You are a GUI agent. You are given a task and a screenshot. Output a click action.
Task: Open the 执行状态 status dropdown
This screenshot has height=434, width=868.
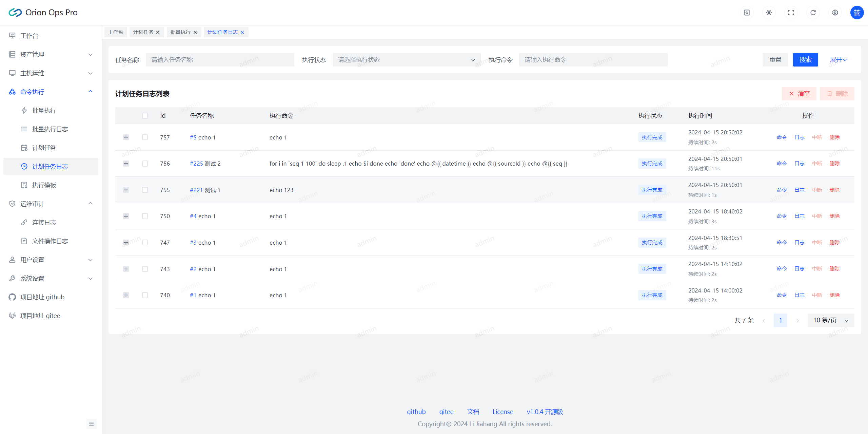pyautogui.click(x=406, y=60)
